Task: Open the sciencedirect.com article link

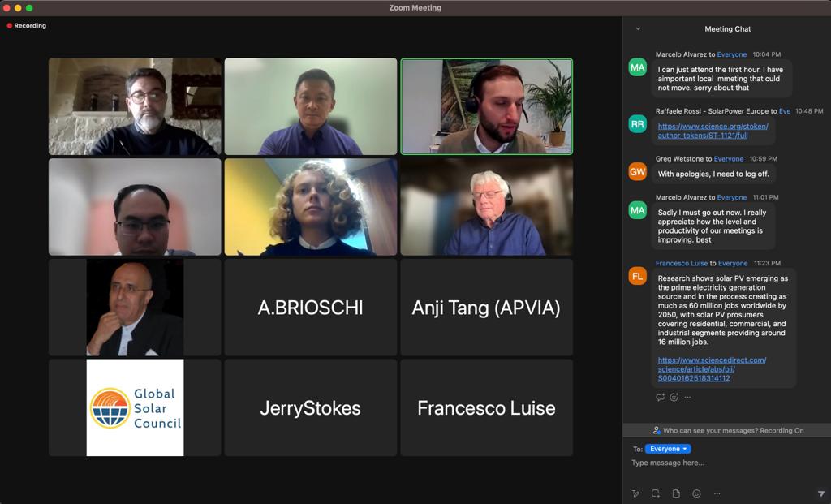Action: click(711, 368)
